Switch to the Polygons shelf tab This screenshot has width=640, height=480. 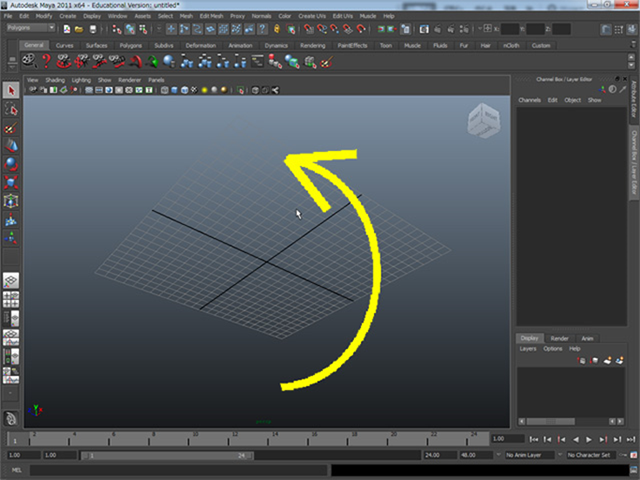click(131, 45)
